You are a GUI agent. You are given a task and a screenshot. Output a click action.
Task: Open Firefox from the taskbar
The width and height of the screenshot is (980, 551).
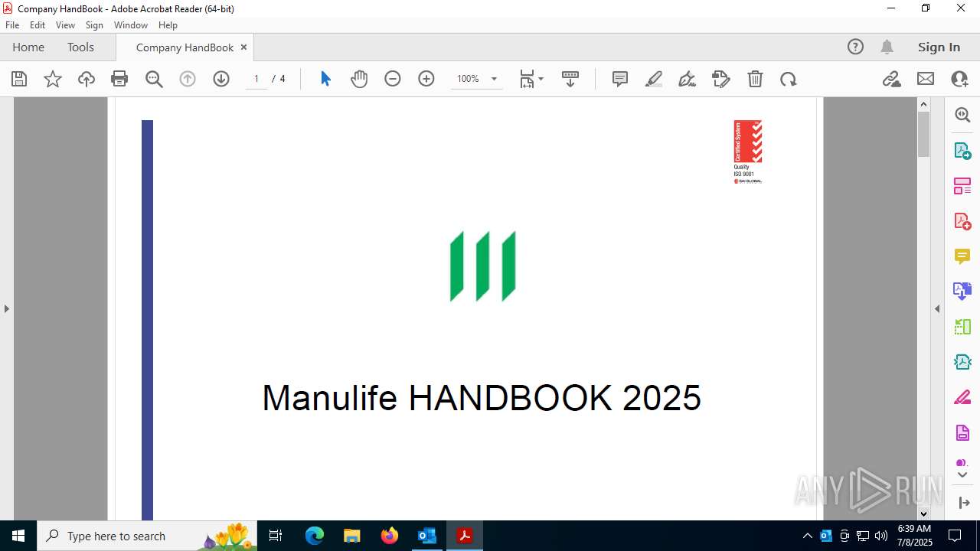coord(390,536)
